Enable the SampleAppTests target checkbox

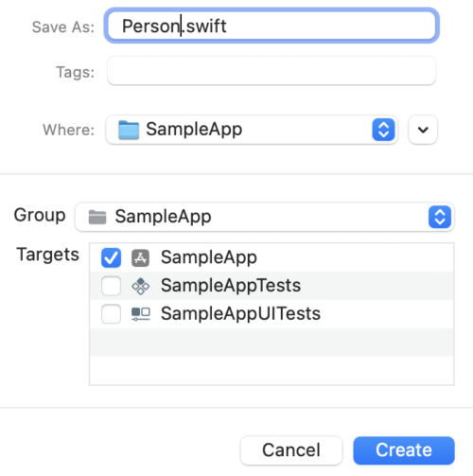(x=111, y=286)
